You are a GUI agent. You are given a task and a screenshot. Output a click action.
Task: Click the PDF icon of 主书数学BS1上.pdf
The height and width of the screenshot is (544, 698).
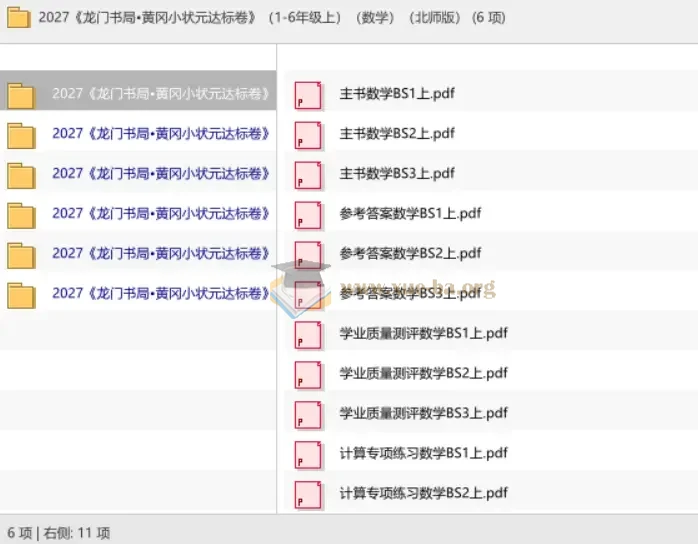click(308, 95)
